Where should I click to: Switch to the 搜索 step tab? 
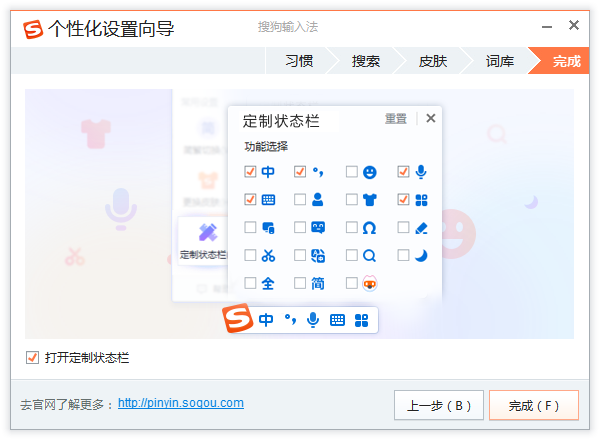(x=366, y=61)
